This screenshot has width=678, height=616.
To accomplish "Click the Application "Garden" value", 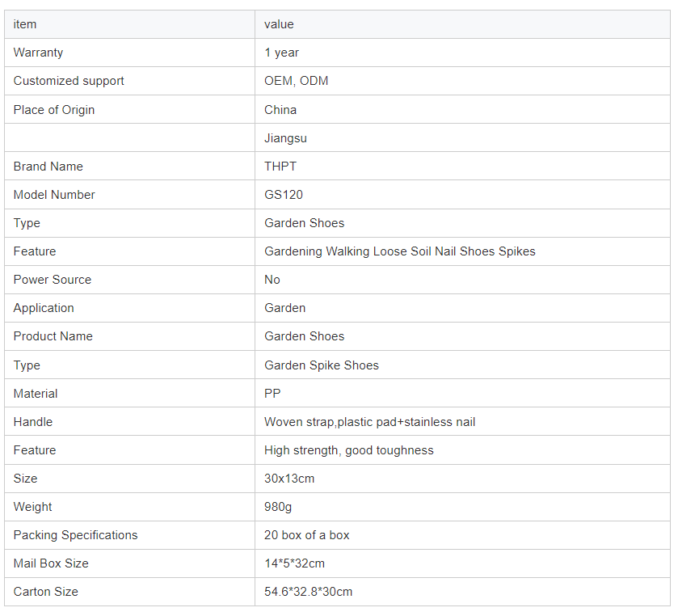I will point(284,308).
